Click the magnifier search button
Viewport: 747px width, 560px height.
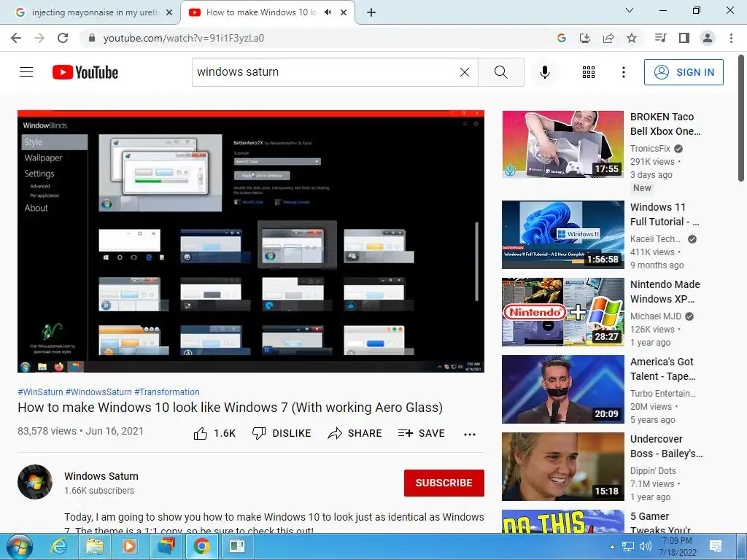point(500,72)
